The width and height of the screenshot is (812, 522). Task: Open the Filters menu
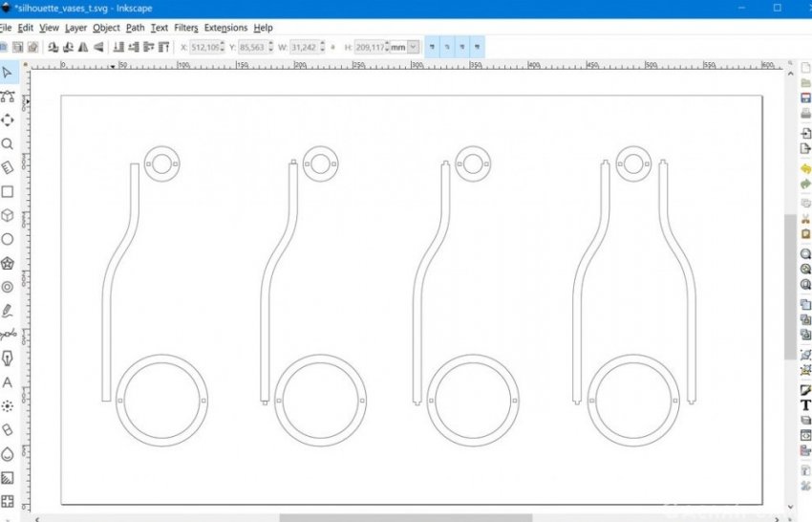(186, 28)
